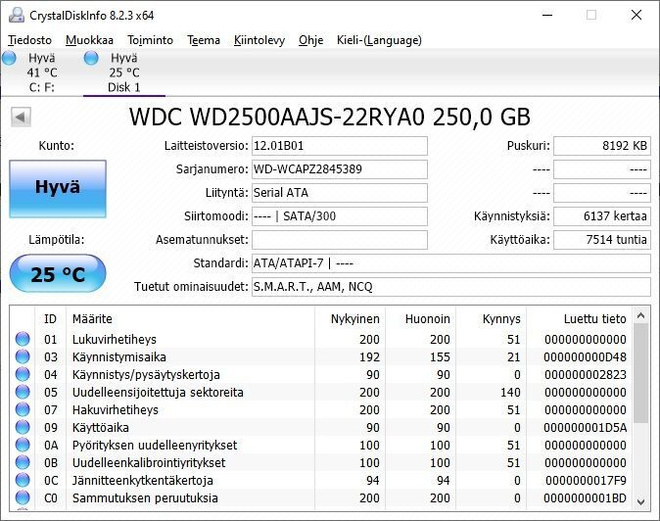Select the Käynnistymisaika attribute name
Image resolution: width=660 pixels, height=521 pixels.
tap(119, 357)
